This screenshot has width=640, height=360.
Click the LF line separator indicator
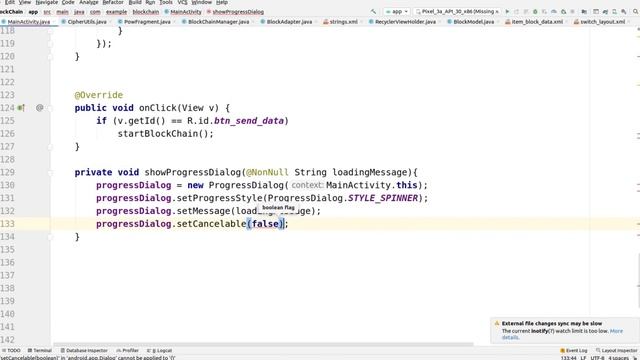[583, 358]
